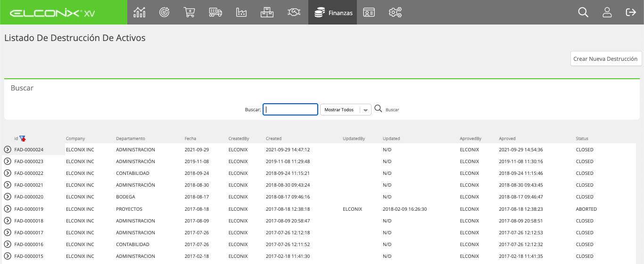
Task: Click updated timestamp 2018-02-09 16:26:30
Action: pyautogui.click(x=405, y=209)
